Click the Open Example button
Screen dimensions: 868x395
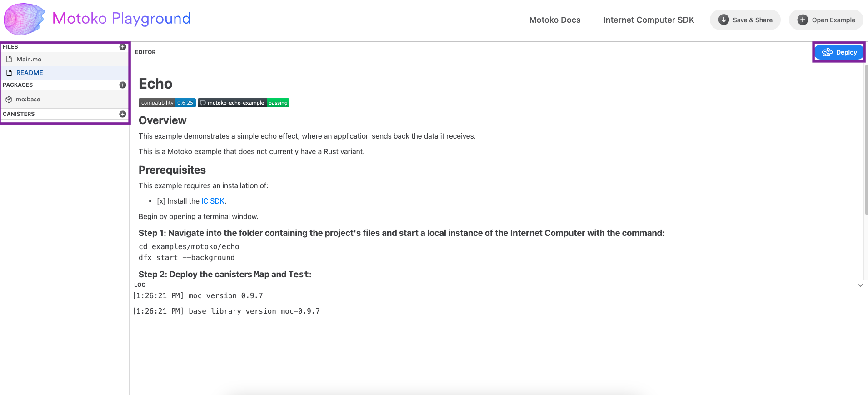click(826, 20)
